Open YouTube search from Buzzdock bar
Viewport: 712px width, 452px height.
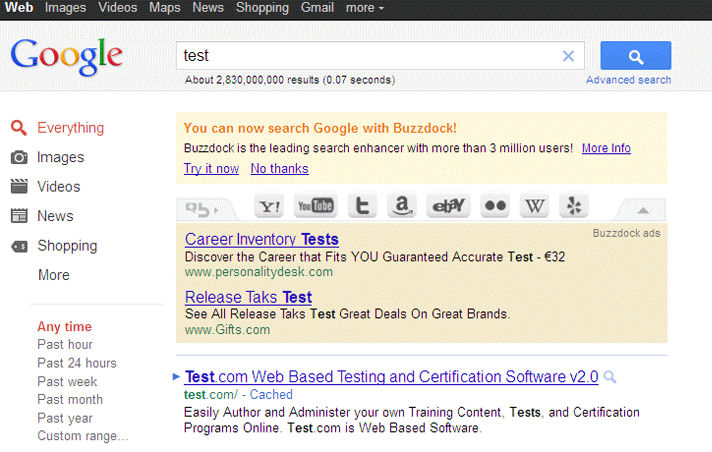(x=316, y=207)
